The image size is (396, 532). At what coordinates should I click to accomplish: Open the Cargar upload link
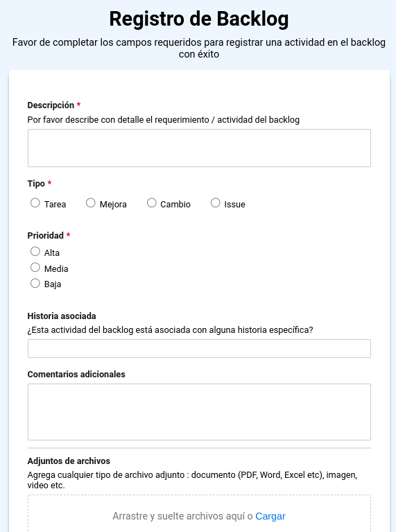pos(270,516)
